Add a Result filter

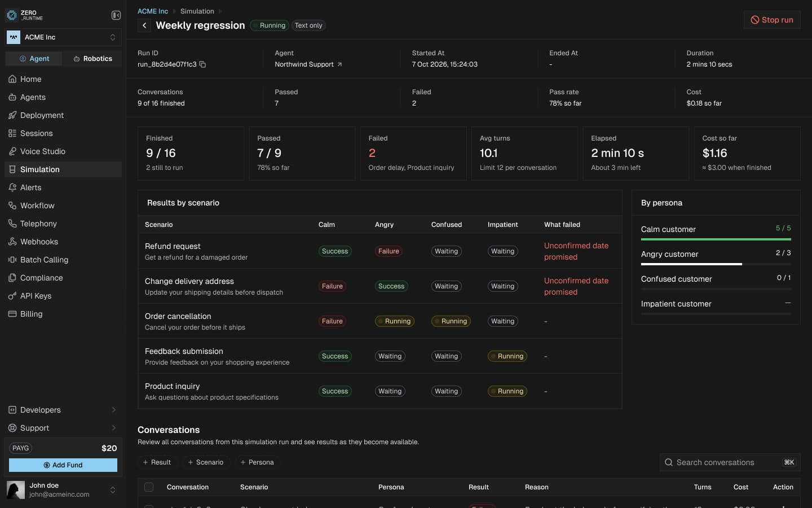click(x=157, y=462)
